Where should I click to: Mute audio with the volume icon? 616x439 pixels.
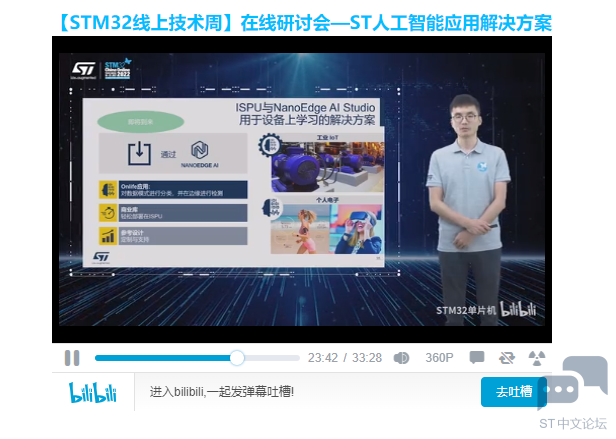click(x=401, y=358)
